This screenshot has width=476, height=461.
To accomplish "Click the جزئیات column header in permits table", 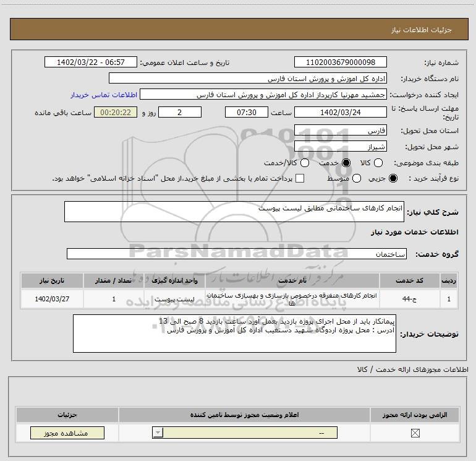I will [67, 415].
